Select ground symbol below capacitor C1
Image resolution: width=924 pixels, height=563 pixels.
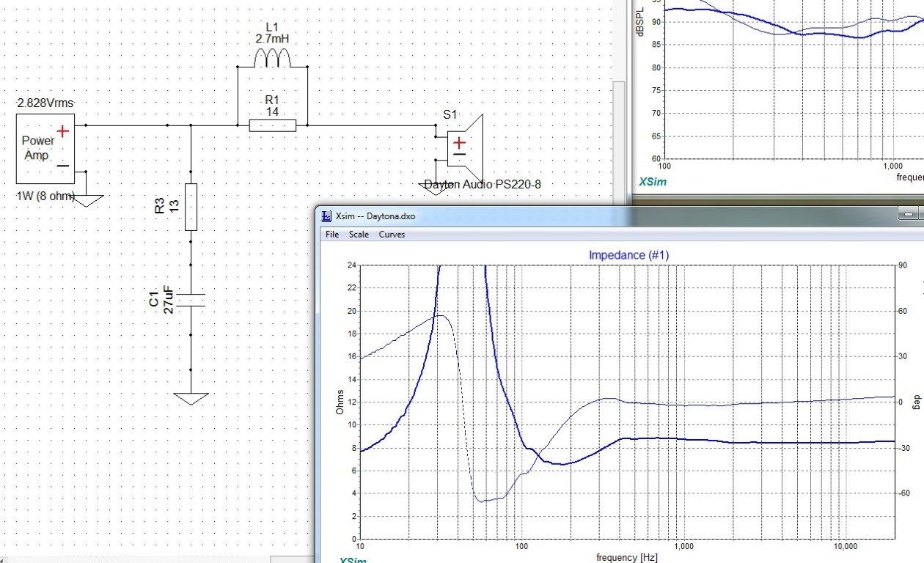coord(191,399)
